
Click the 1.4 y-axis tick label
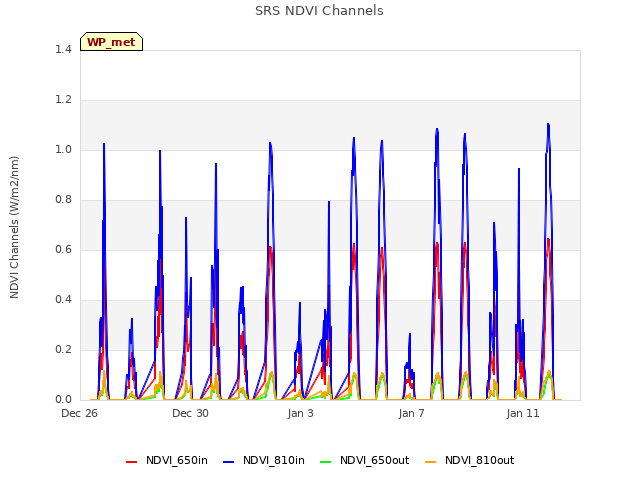(63, 49)
